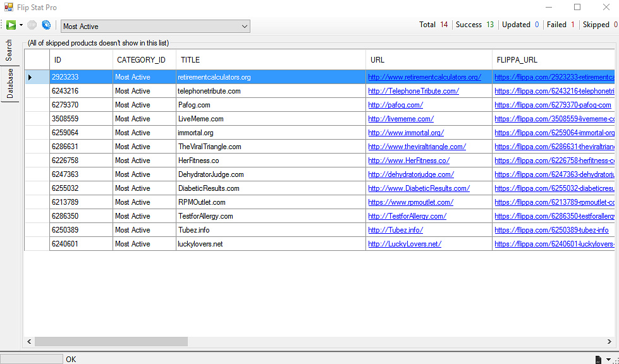The height and width of the screenshot is (364, 619).
Task: Click the Failed 1 counter
Action: tap(561, 25)
